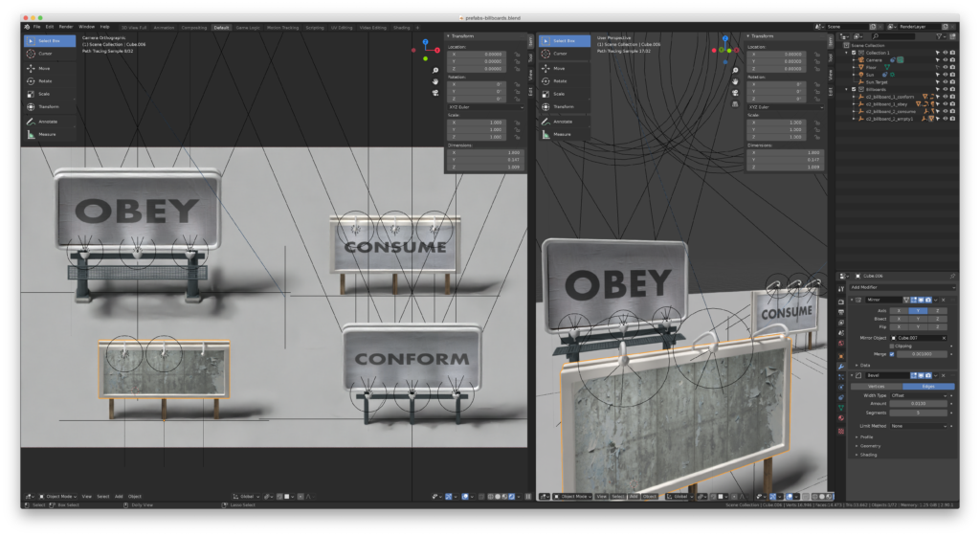Activate Select Box tool in right viewport
The width and height of the screenshot is (980, 536).
[565, 40]
